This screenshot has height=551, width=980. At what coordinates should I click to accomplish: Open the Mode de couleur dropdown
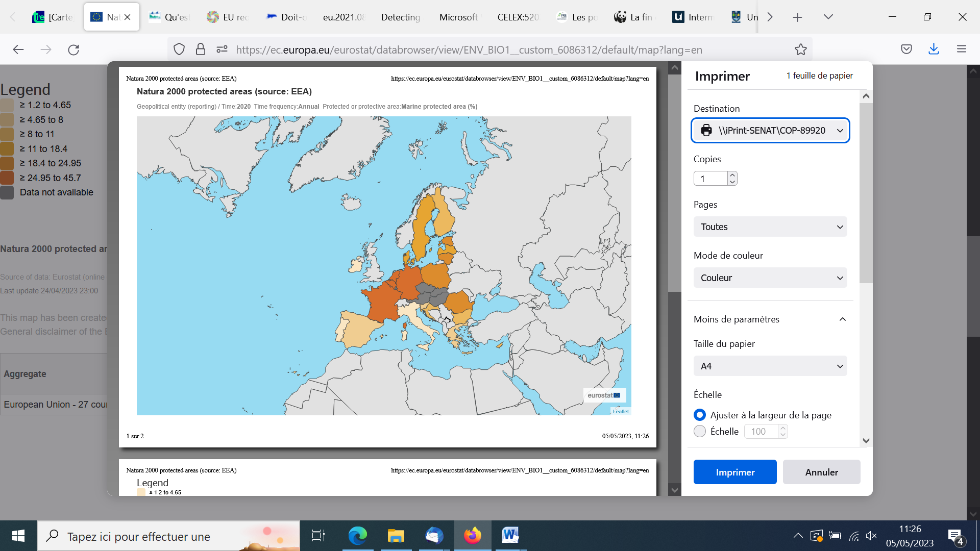pyautogui.click(x=770, y=278)
